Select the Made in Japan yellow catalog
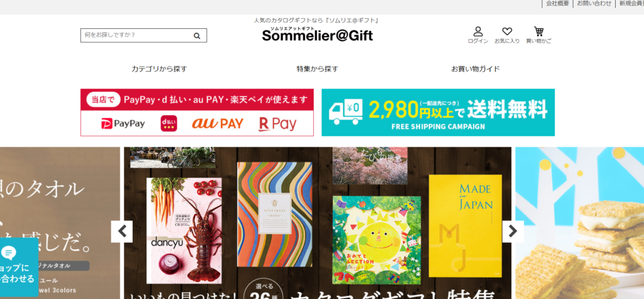This screenshot has height=299, width=644. pos(465,226)
